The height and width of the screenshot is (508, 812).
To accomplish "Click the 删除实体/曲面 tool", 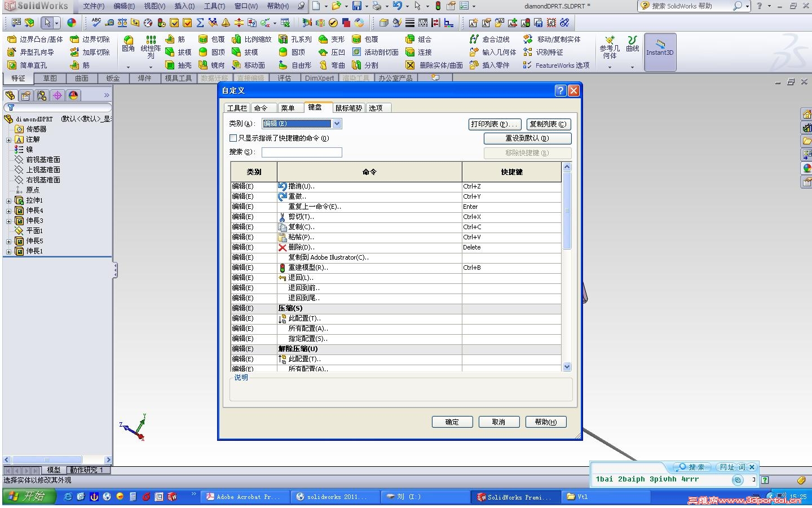I will click(434, 65).
